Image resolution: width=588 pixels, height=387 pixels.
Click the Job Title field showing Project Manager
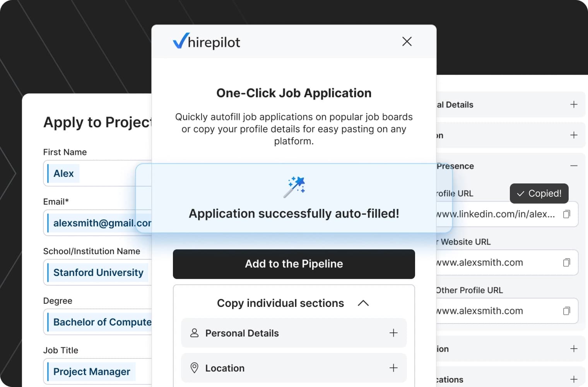[x=91, y=372]
